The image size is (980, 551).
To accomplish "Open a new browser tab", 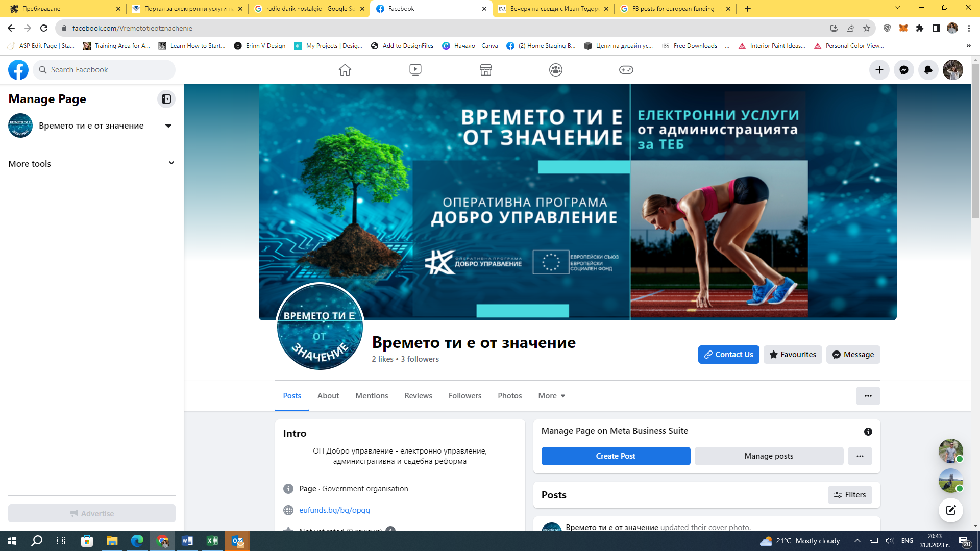I will pos(748,9).
